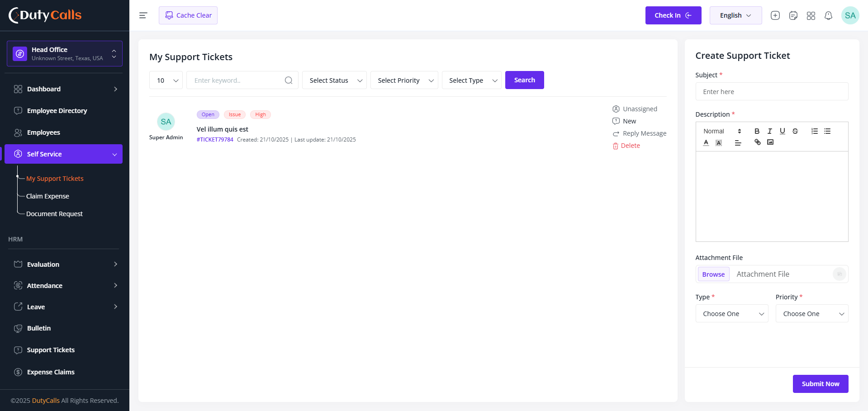Open the notifications bell
868x411 pixels.
tap(828, 15)
